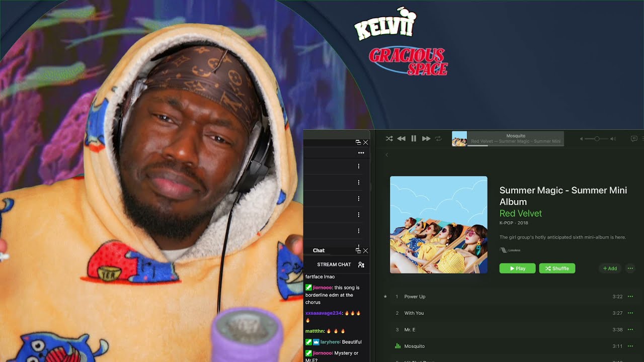644x362 pixels.
Task: Click the K-POP · 2018 genre text
Action: point(514,223)
